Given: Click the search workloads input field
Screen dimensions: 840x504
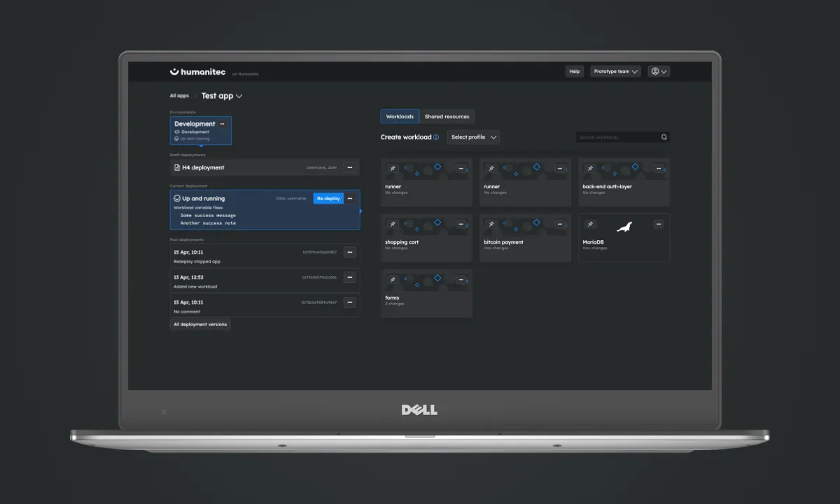Looking at the screenshot, I should [x=616, y=137].
